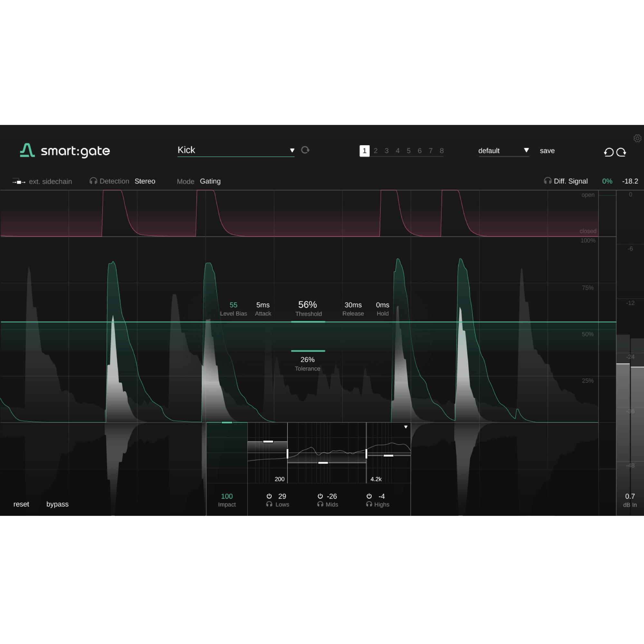Click the 5ms Attack value
The image size is (644, 644).
click(x=263, y=305)
